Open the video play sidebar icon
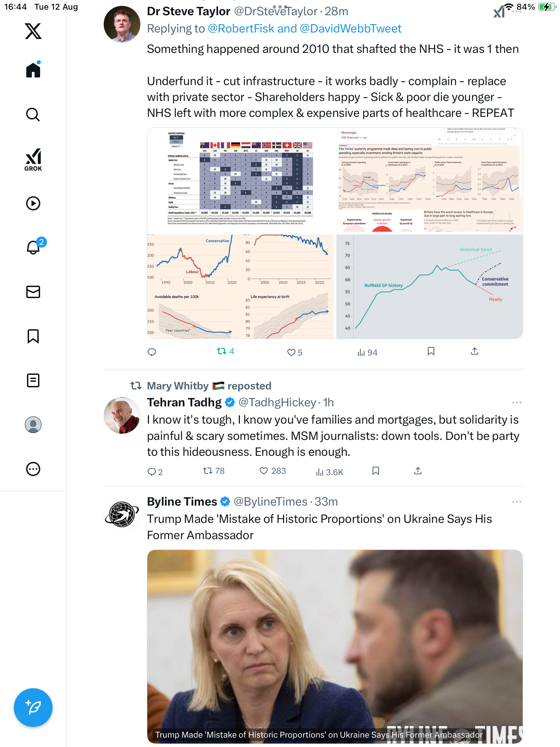This screenshot has width=560, height=747. point(33,203)
